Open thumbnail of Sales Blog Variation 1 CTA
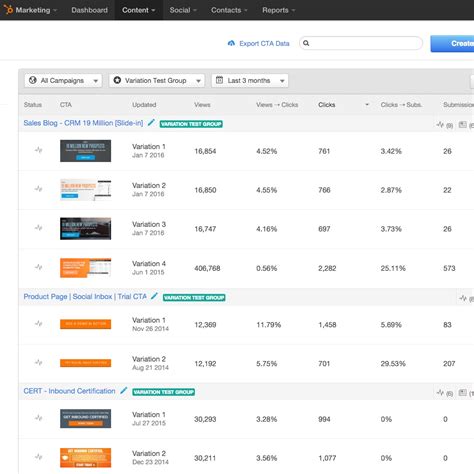474x474 pixels. 85,151
